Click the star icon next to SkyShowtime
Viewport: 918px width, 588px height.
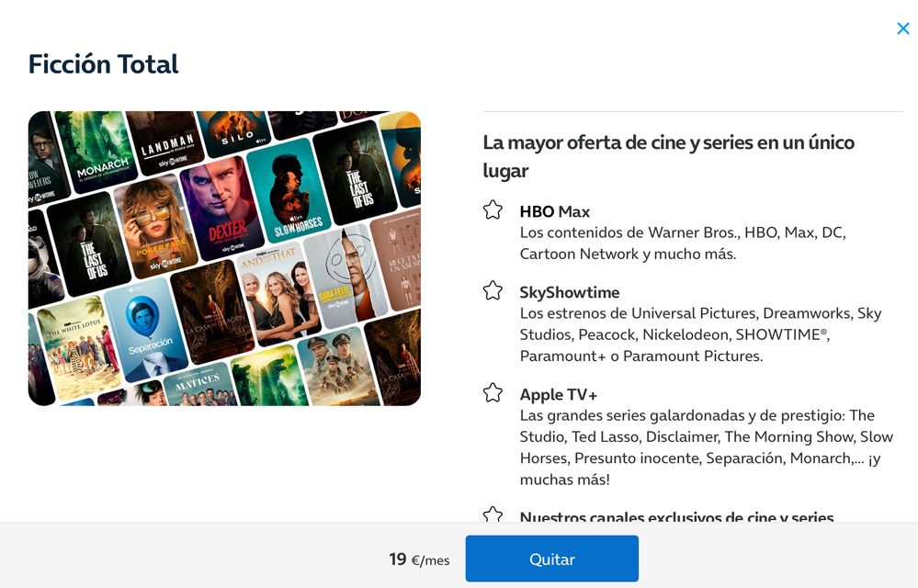point(493,291)
